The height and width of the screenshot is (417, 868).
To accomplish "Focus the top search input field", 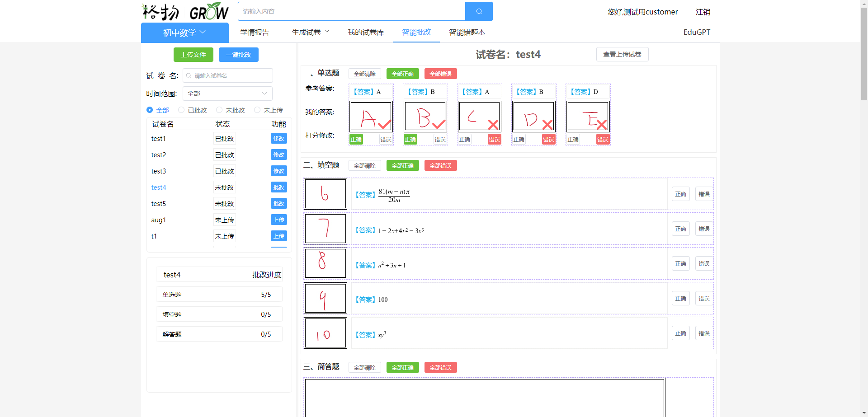I will 351,11.
